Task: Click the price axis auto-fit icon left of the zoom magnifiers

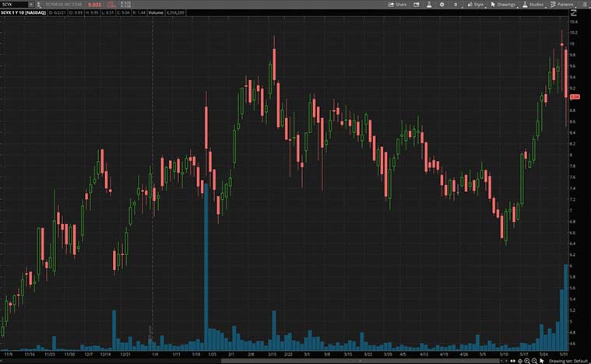Action: (520, 361)
